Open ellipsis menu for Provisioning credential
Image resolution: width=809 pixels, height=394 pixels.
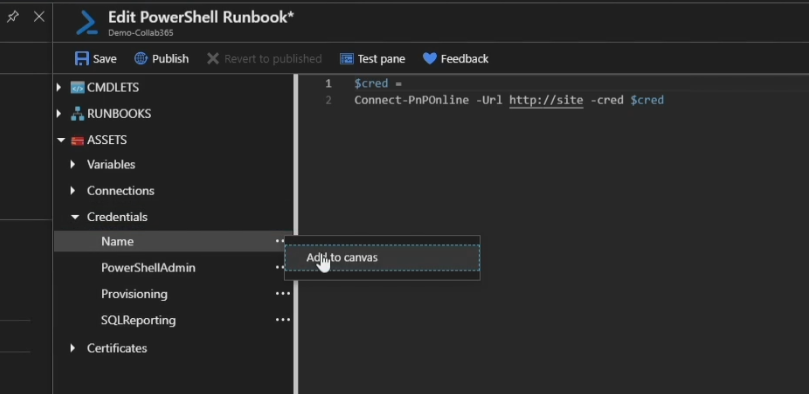pos(283,294)
